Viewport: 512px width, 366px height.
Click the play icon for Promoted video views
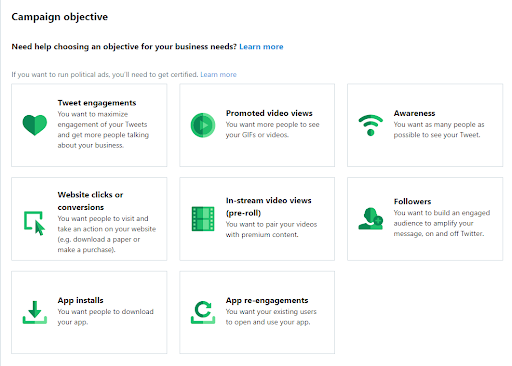tap(203, 125)
